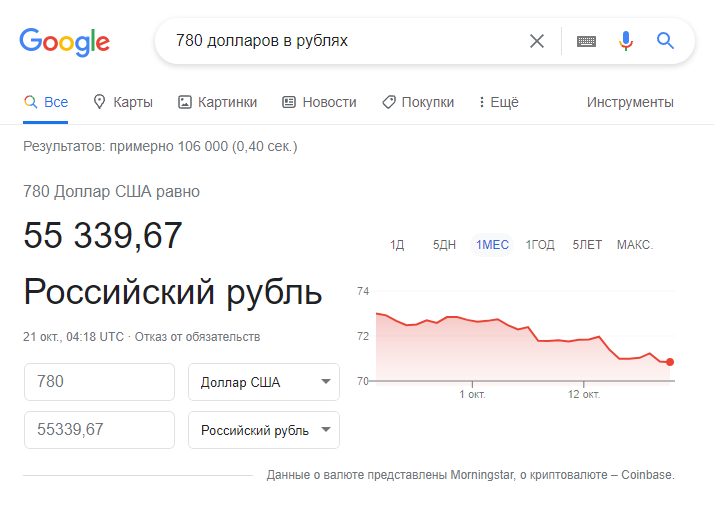The width and height of the screenshot is (714, 508).
Task: Switch to the Картинки images tab
Action: point(217,102)
